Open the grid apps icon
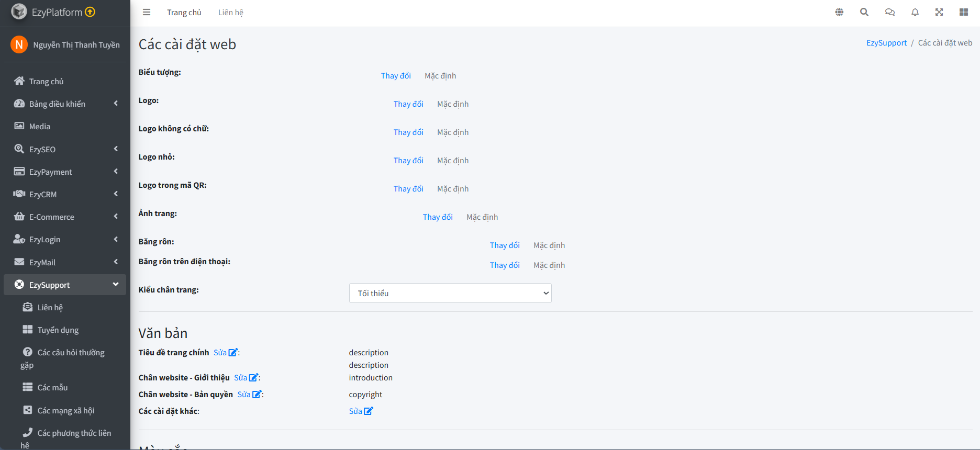The width and height of the screenshot is (980, 450). (964, 12)
